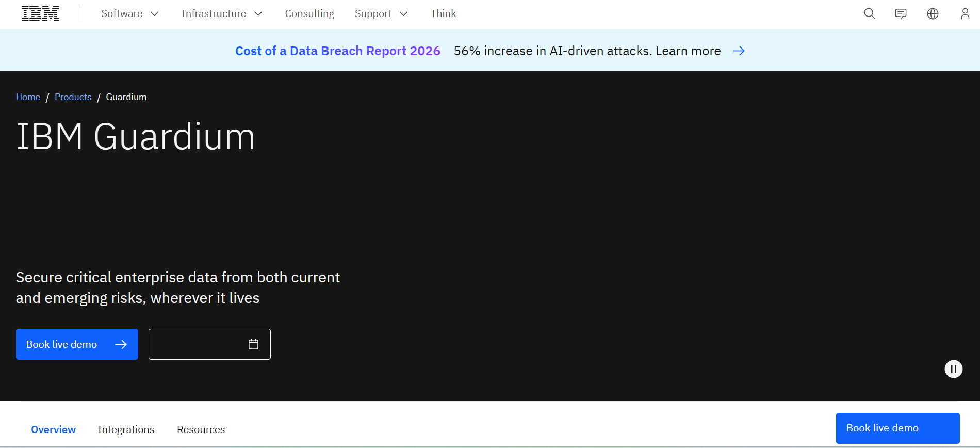
Task: Click the Guardium breadcrumb text
Action: click(126, 97)
